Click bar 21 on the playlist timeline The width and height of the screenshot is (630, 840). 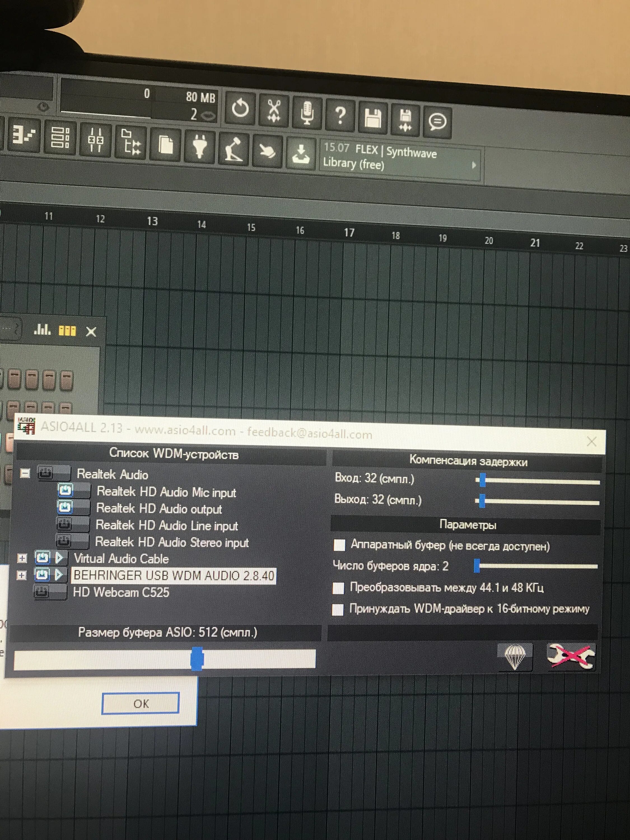[535, 243]
